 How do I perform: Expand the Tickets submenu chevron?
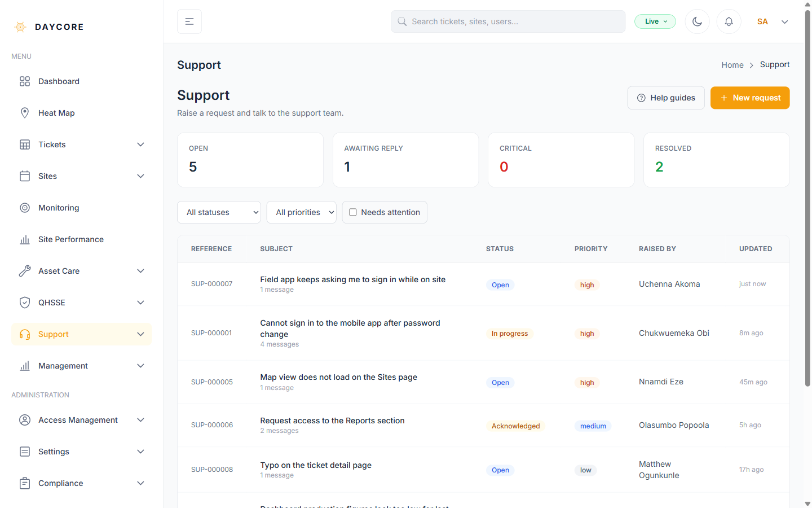point(141,144)
